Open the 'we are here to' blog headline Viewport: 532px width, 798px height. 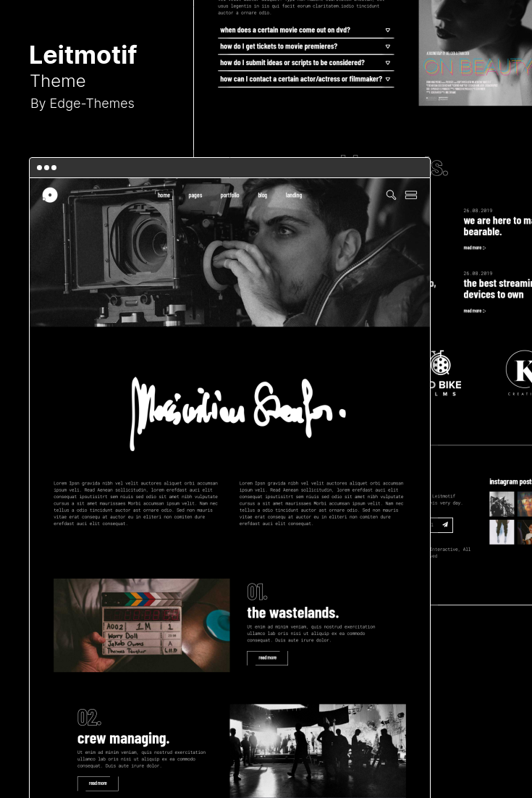click(x=497, y=226)
